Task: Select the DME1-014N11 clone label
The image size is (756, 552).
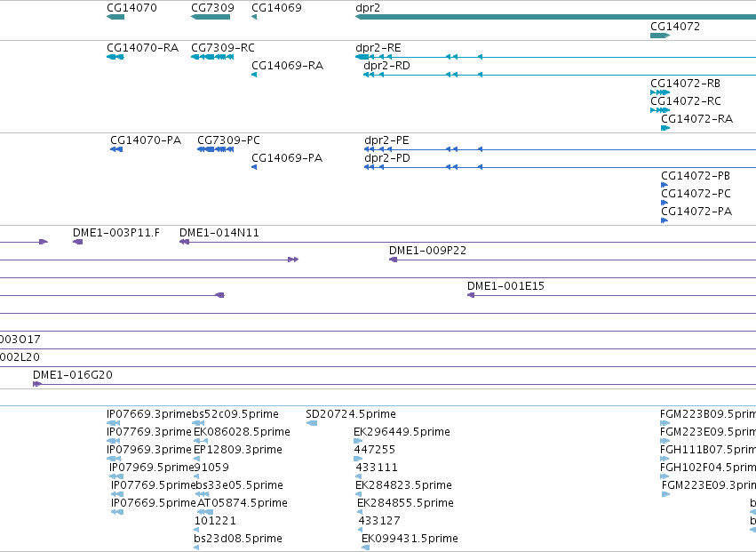Action: point(219,233)
